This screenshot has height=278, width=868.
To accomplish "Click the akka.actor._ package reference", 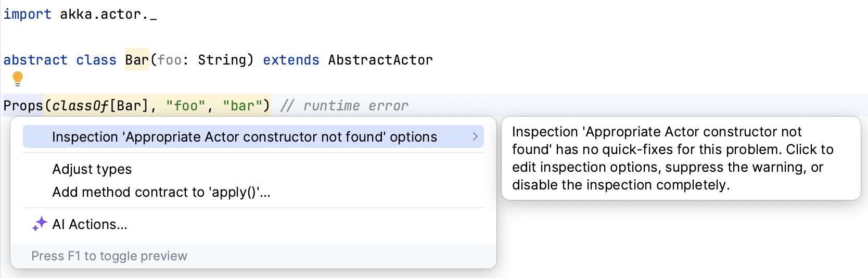I will [108, 14].
